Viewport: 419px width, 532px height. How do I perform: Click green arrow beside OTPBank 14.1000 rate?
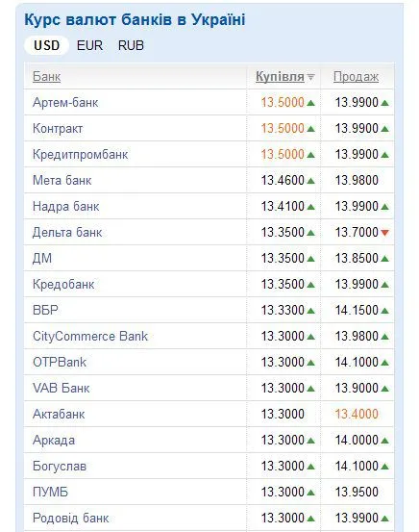coord(384,363)
